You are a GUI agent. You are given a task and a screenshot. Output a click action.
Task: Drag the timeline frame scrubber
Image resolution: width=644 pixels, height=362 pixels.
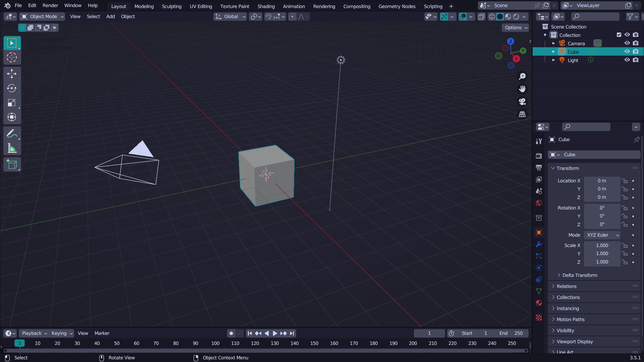point(20,344)
